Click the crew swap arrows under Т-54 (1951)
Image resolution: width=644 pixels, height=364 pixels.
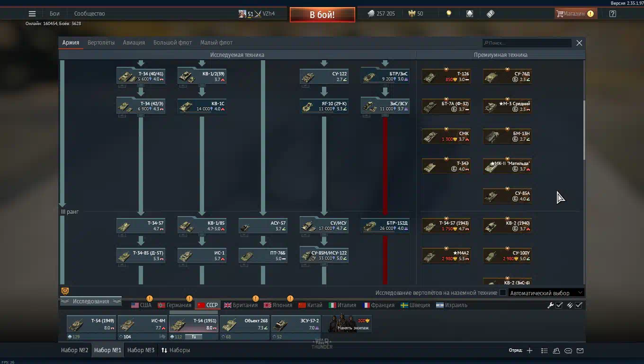coord(194,337)
